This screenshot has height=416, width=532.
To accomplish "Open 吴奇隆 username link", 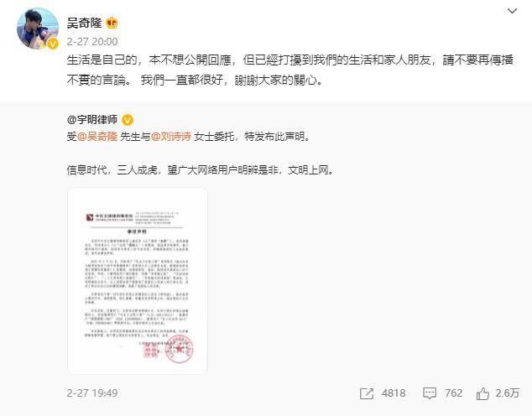I will tap(85, 23).
